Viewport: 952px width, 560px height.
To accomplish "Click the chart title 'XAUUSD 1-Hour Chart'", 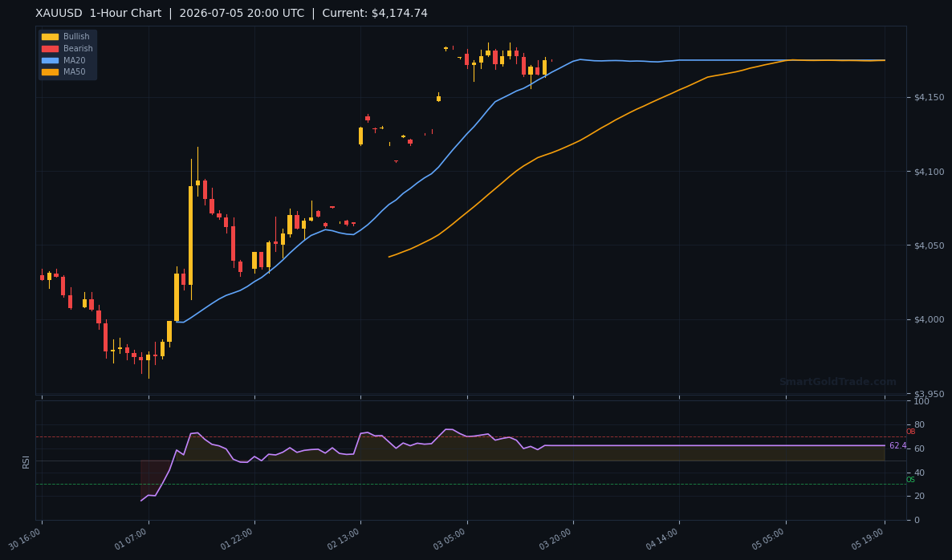I will [x=99, y=14].
